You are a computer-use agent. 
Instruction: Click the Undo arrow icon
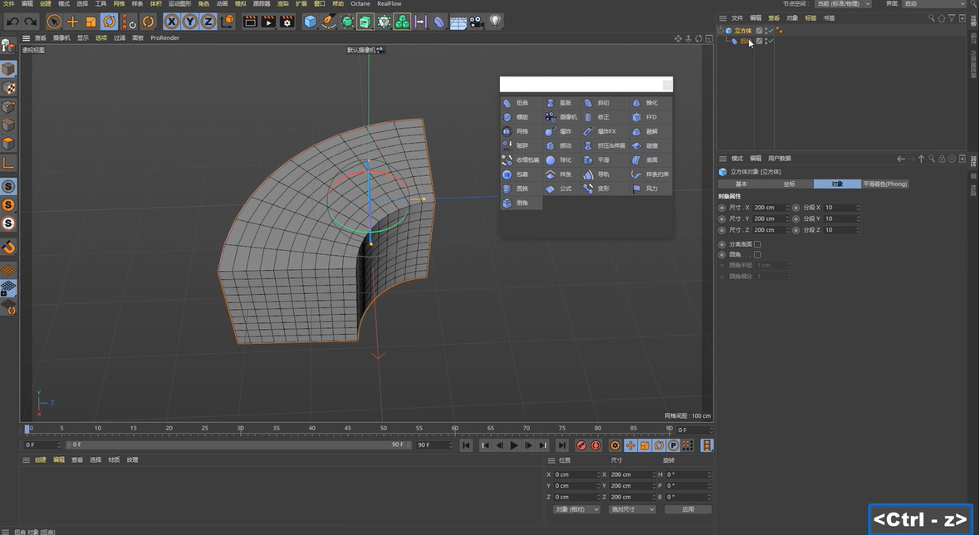pyautogui.click(x=12, y=22)
